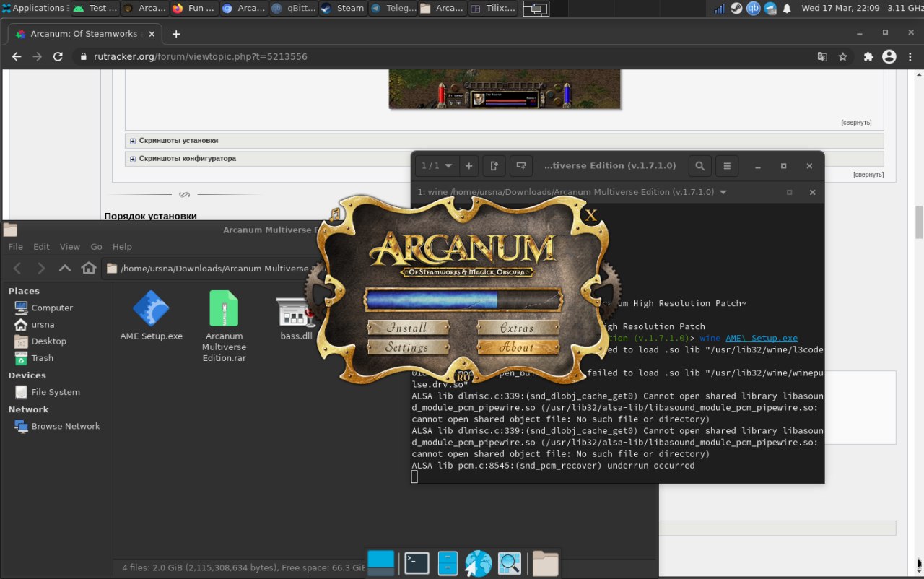Click the blue progress bar in launcher

(x=463, y=300)
